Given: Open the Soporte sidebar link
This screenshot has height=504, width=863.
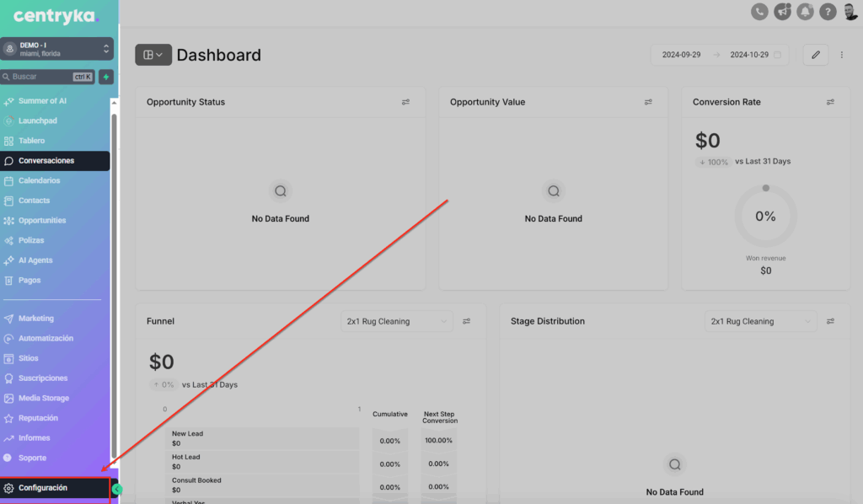Looking at the screenshot, I should point(32,458).
